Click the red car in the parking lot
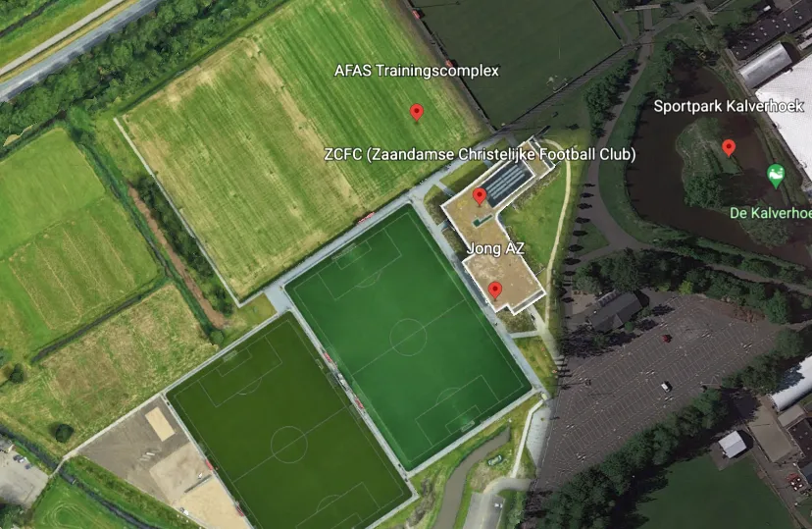 coord(667,339)
